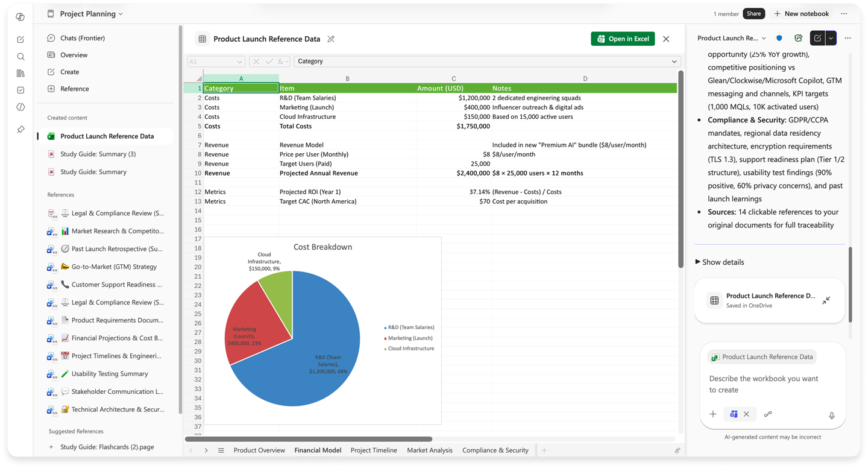Open search from the left rail magnifier icon
This screenshot has width=868, height=468.
pyautogui.click(x=20, y=57)
